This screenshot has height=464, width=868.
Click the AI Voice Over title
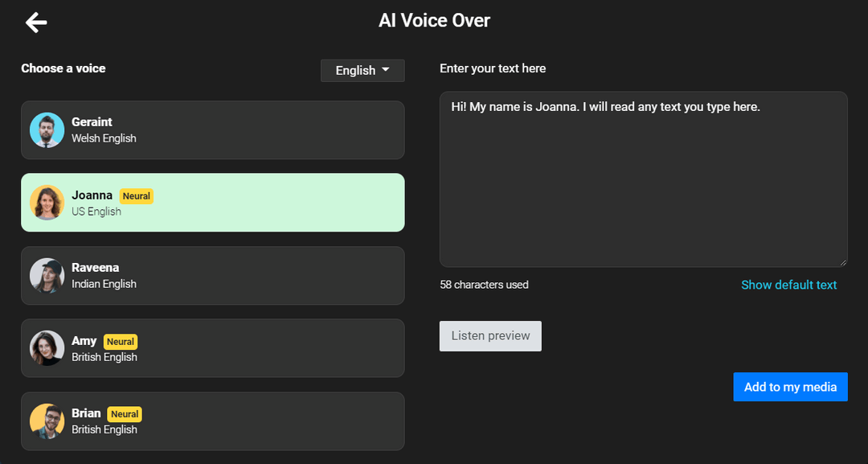pos(434,20)
